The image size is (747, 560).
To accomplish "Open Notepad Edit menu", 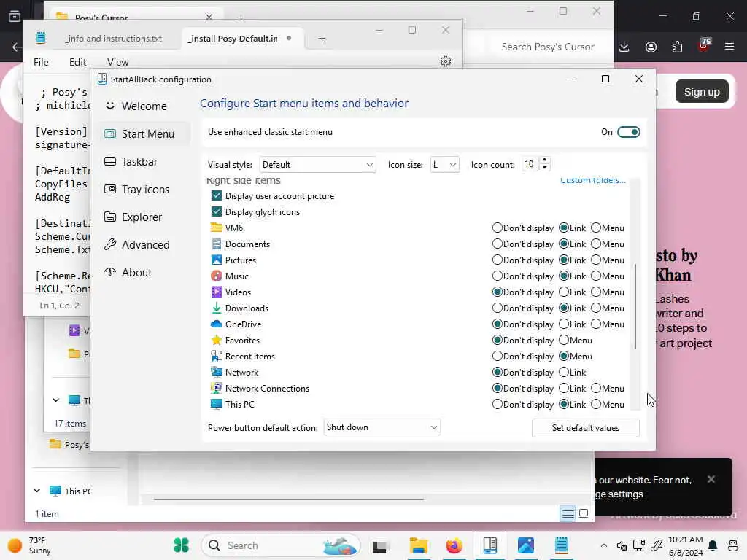I will coord(77,62).
